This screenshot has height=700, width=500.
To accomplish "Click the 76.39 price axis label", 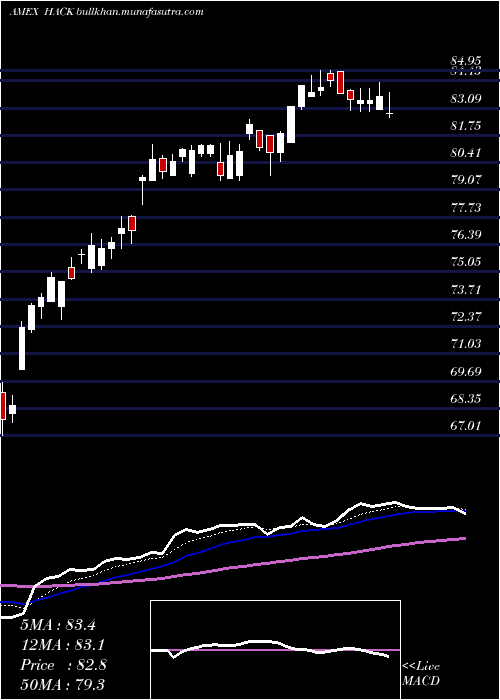I will (x=466, y=235).
